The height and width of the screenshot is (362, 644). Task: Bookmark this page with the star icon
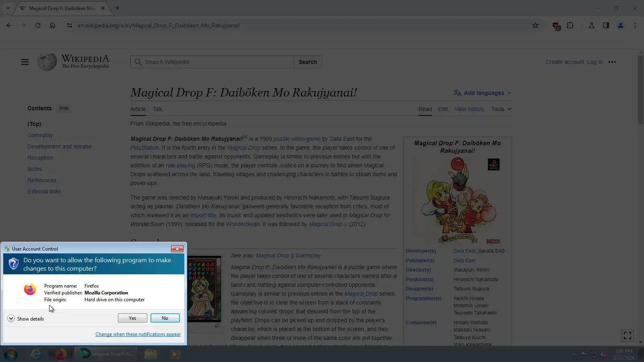coord(535,25)
